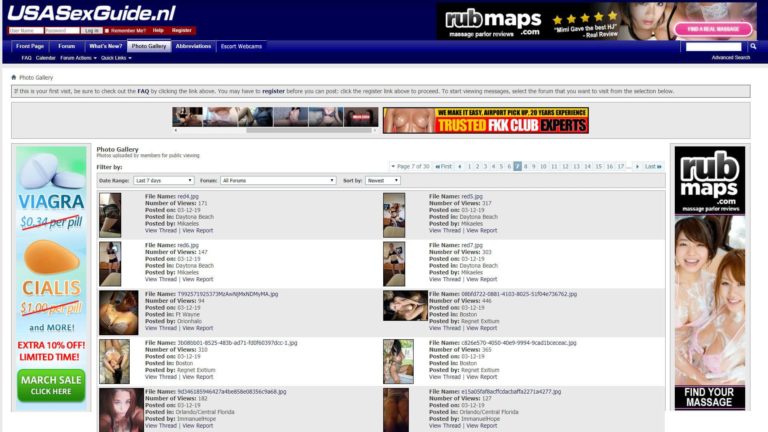Click file name red6.jpg text
This screenshot has width=768, height=432.
coord(188,245)
